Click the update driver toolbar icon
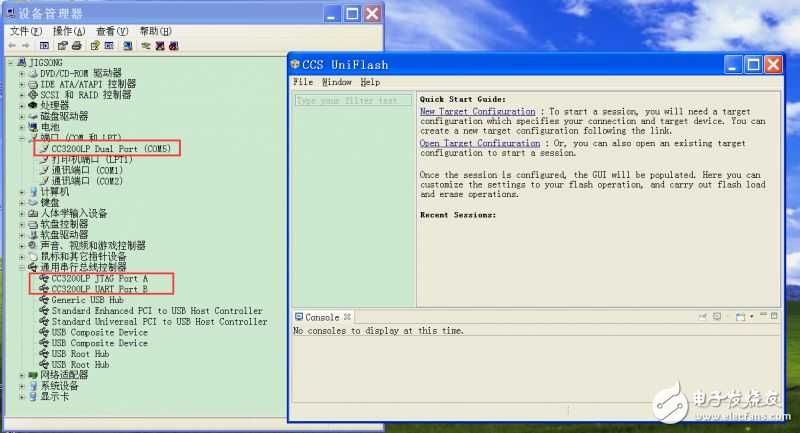 pos(145,45)
